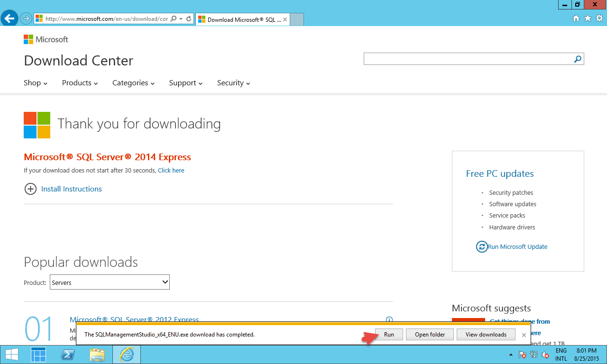607x364 pixels.
Task: Expand the Shop menu
Action: (36, 83)
